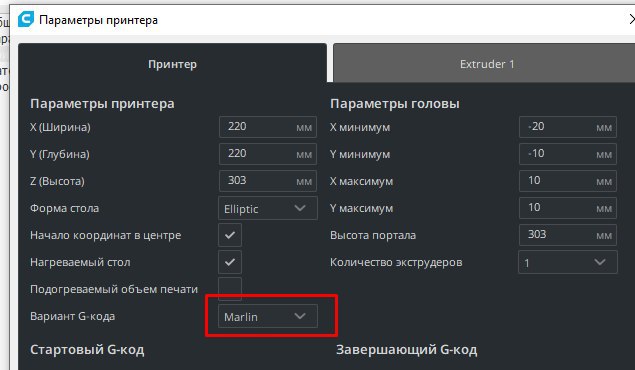Toggle Нагреваемый стол checkbox
This screenshot has height=370, width=635.
click(x=230, y=262)
